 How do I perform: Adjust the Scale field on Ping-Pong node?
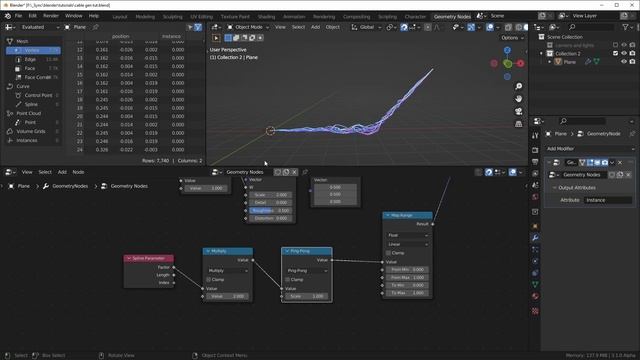[306, 296]
